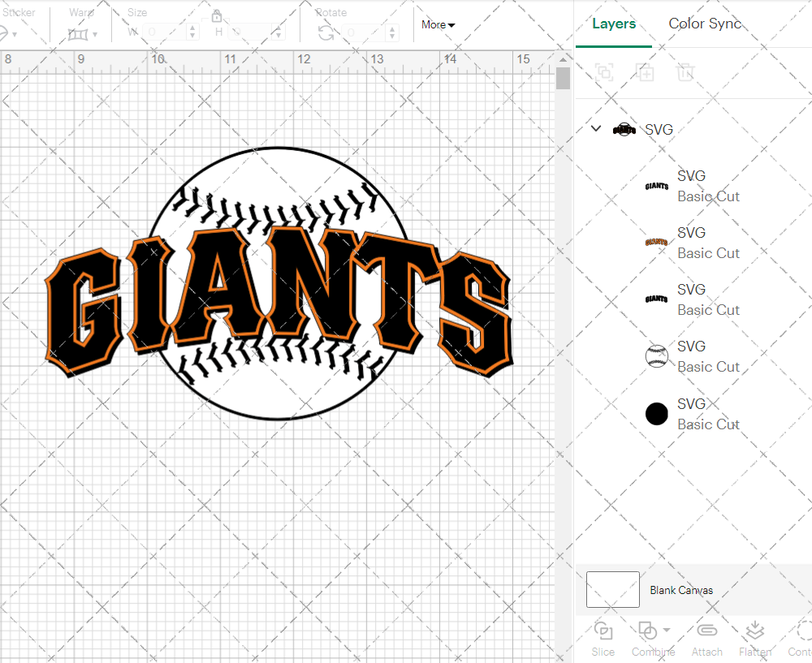812x663 pixels.
Task: Click the Attach paperclip icon
Action: 706,631
